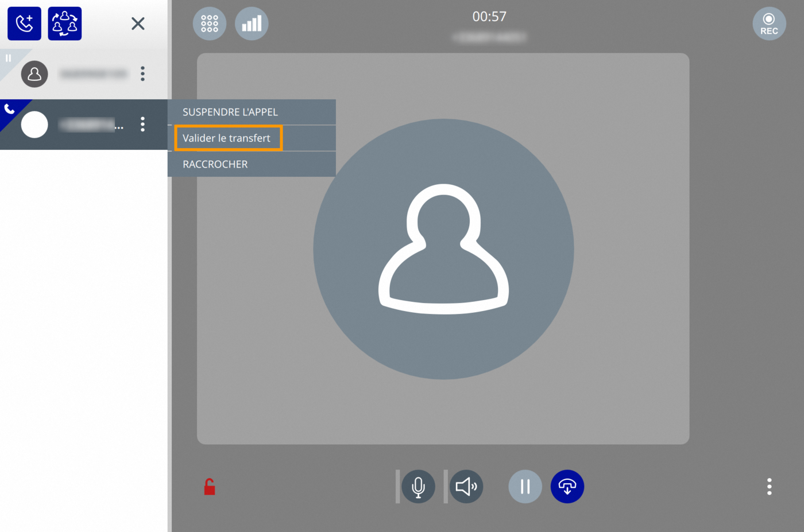Check the call signal quality indicator
804x532 pixels.
(x=252, y=24)
